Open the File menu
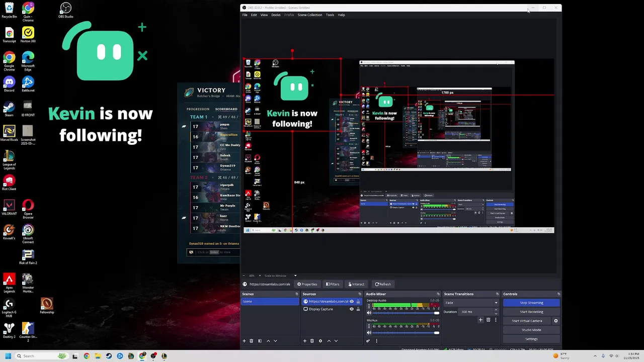 click(x=245, y=15)
